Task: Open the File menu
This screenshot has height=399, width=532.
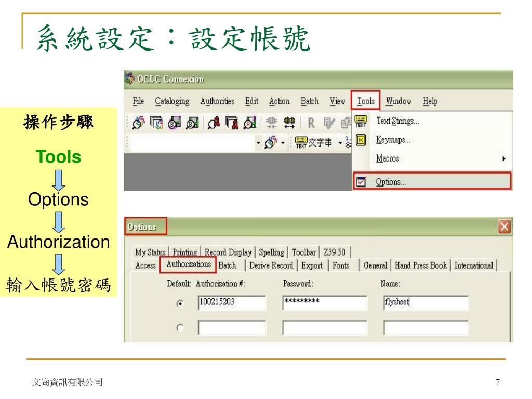Action: [x=138, y=101]
